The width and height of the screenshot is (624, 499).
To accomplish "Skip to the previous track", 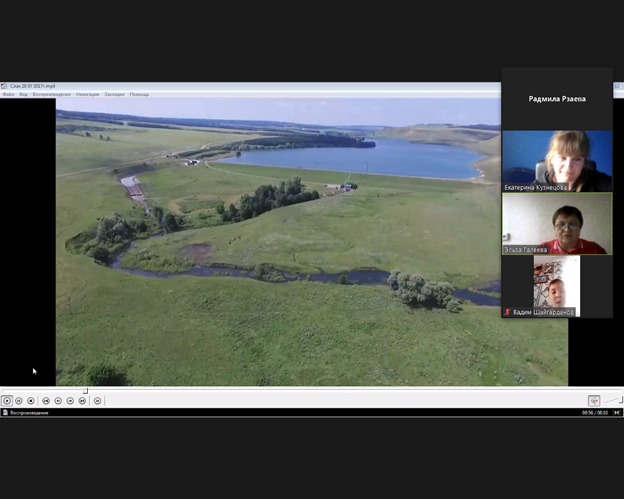I will click(x=46, y=401).
